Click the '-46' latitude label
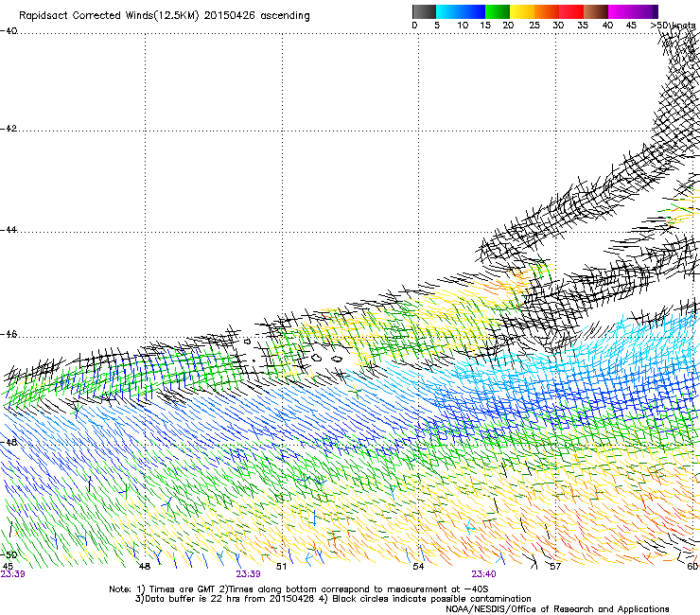 pyautogui.click(x=9, y=334)
